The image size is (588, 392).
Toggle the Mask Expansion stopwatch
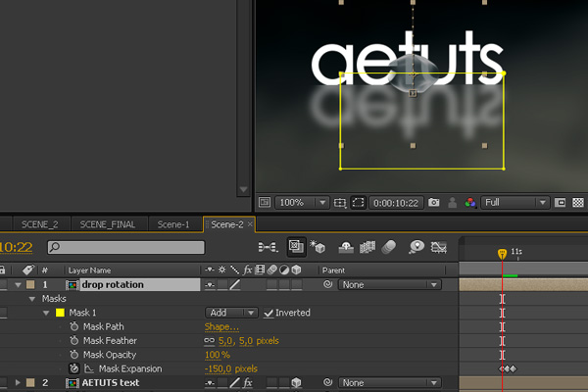click(73, 368)
